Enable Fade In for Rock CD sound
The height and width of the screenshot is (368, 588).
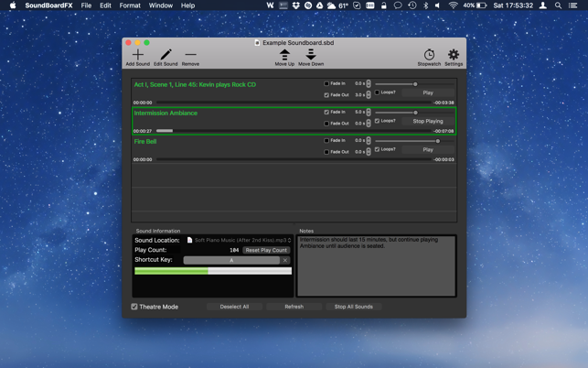point(326,83)
